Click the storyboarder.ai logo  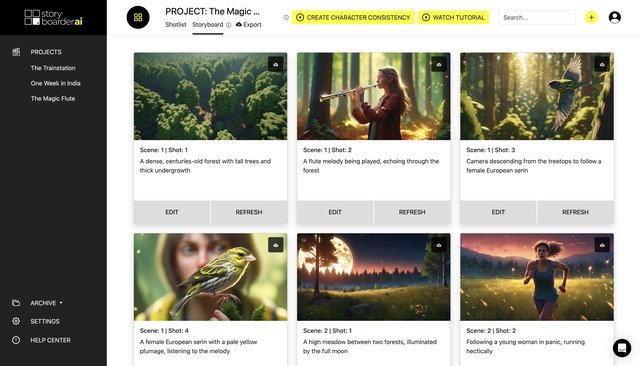pos(53,18)
